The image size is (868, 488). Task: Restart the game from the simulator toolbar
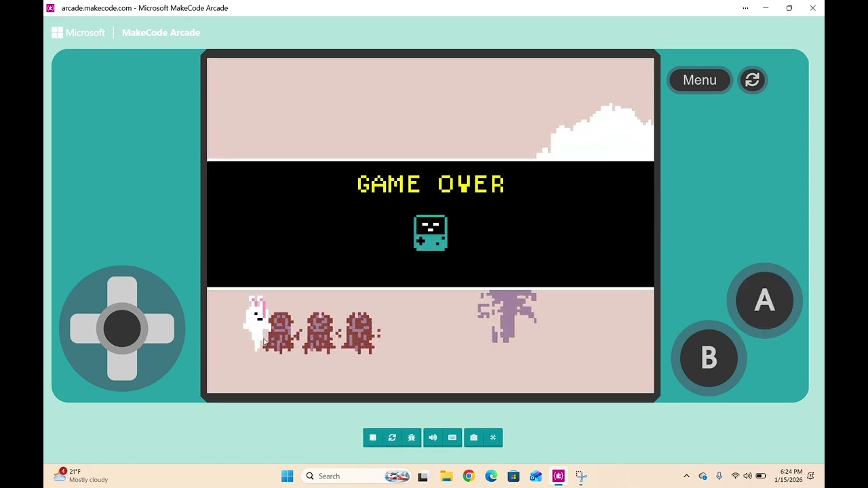392,438
